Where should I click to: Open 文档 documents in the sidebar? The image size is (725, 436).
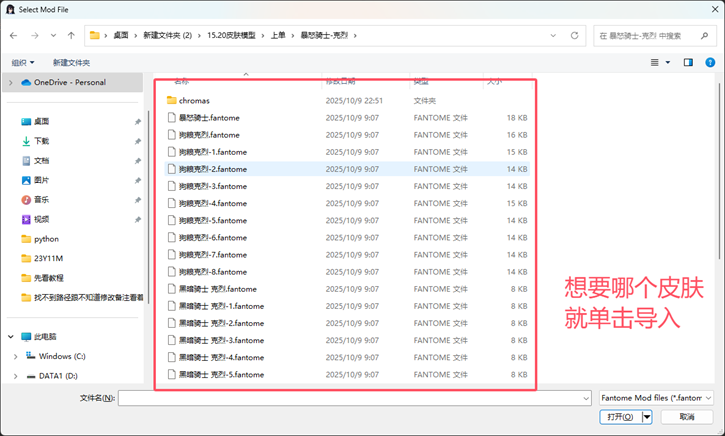41,161
